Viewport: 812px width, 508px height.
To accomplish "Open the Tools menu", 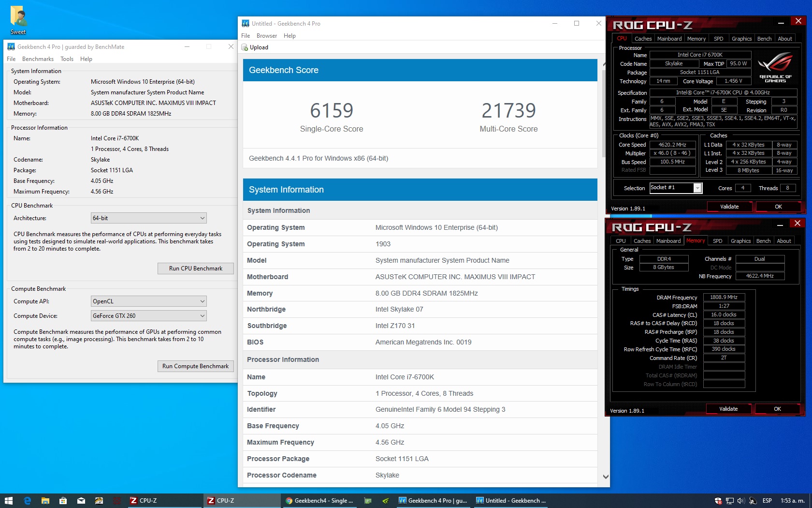I will (67, 59).
